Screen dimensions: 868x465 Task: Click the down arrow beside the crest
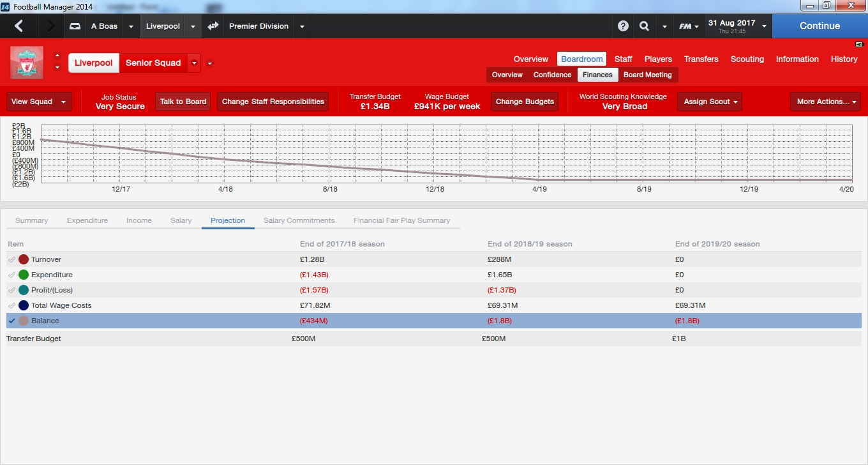[57, 67]
